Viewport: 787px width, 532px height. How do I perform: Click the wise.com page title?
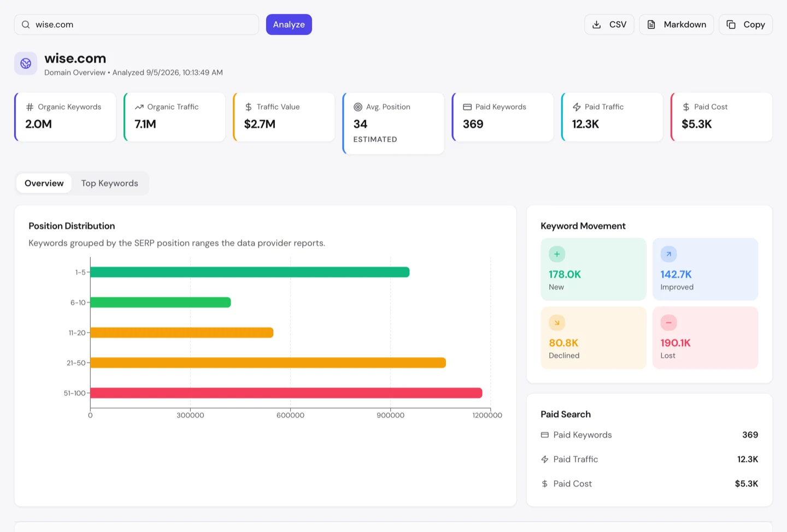pos(75,58)
